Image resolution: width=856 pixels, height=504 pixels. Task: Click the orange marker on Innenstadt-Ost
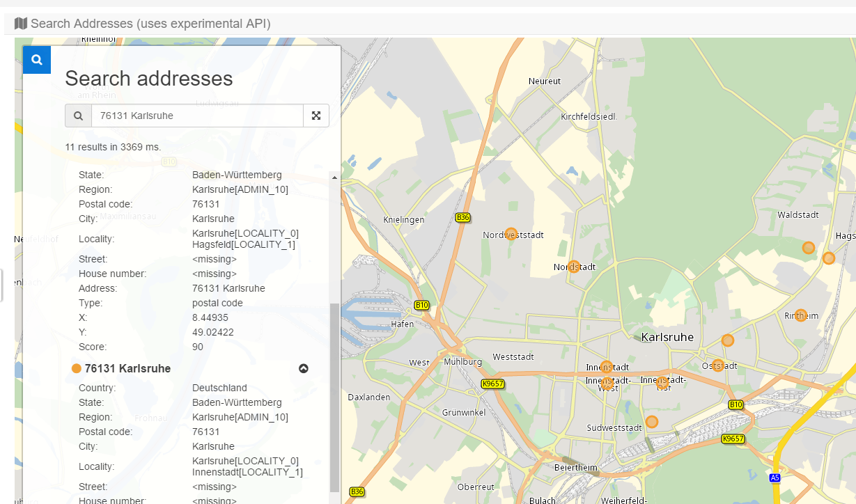(x=662, y=381)
